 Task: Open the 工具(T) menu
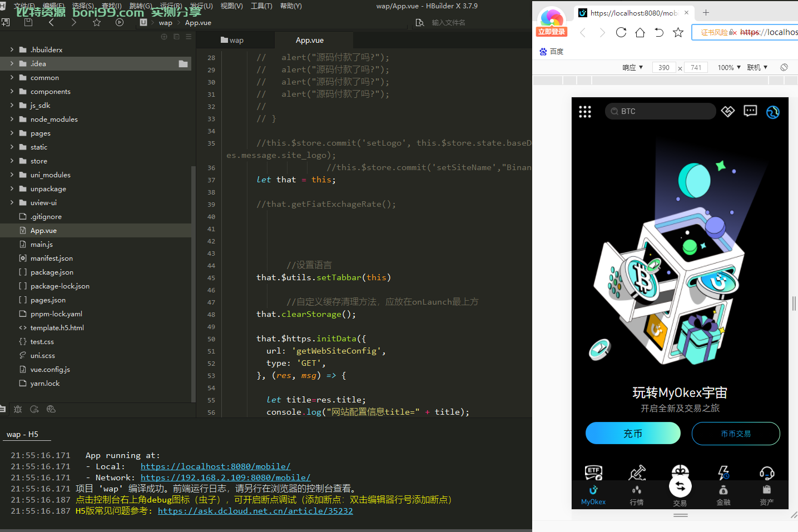click(x=261, y=6)
